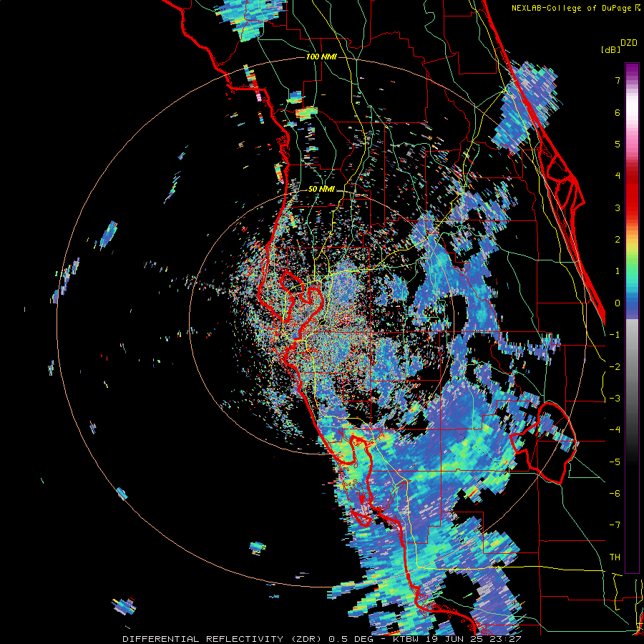Click the 0 value on color scale
This screenshot has height=644, width=644.
click(x=618, y=303)
